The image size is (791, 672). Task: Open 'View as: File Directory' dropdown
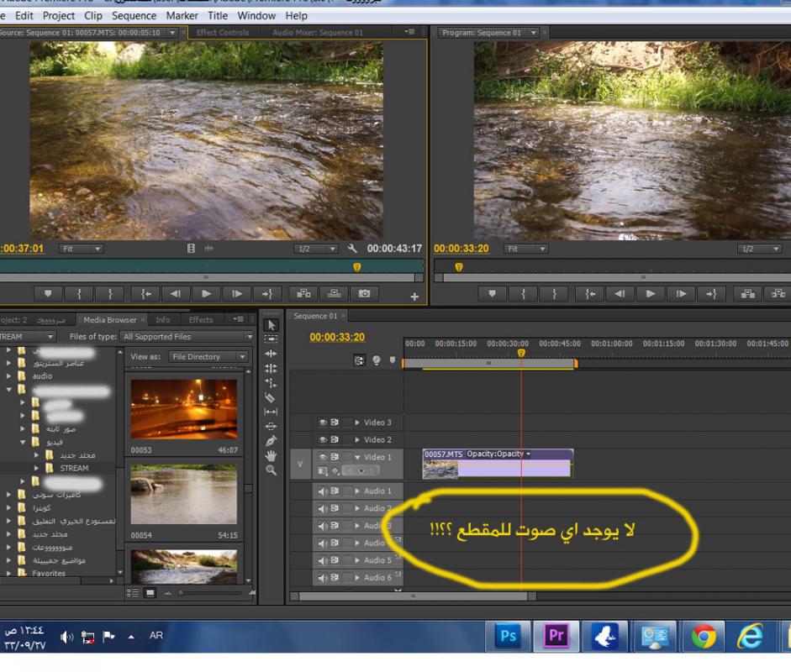(x=208, y=357)
